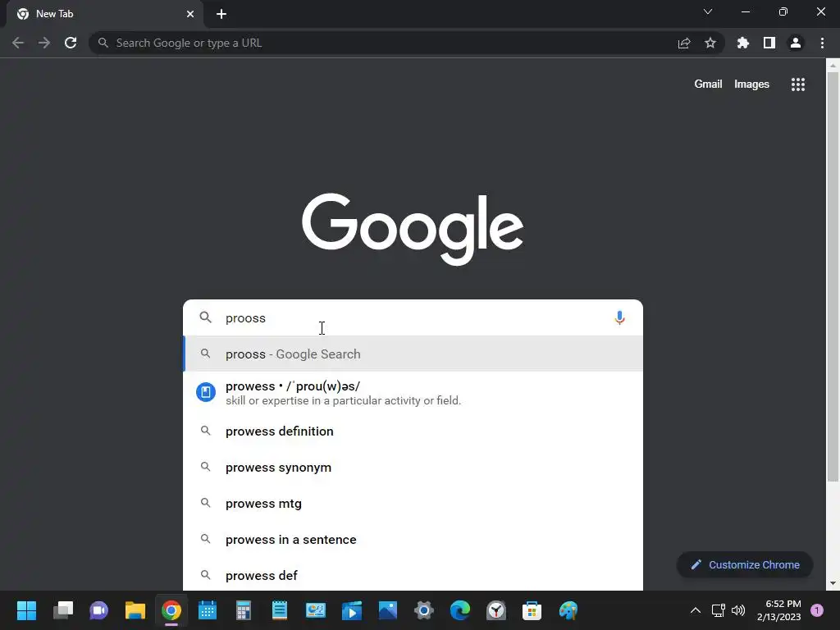
Task: Open the Calculator on the taskbar
Action: coord(243,610)
